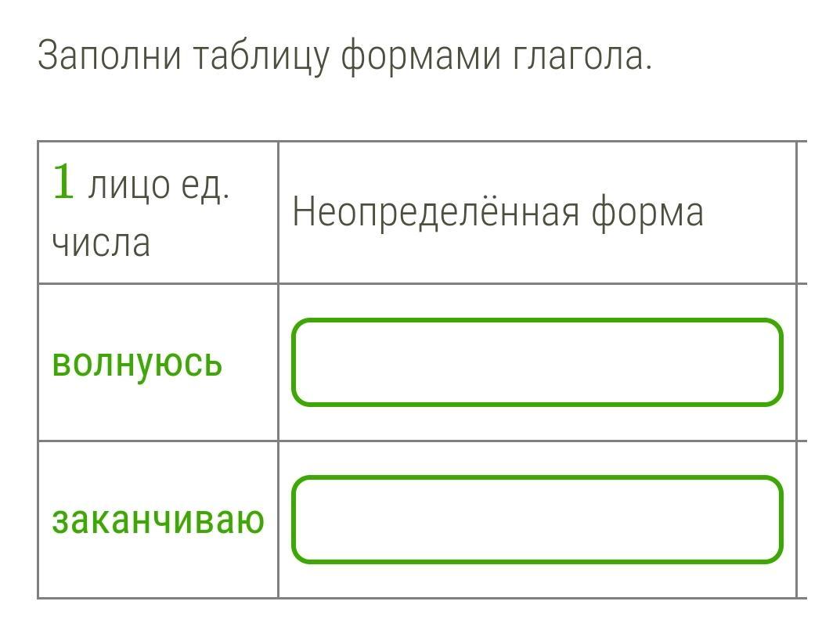Click the word таблицу in the instruction
The image size is (840, 630).
point(261,57)
